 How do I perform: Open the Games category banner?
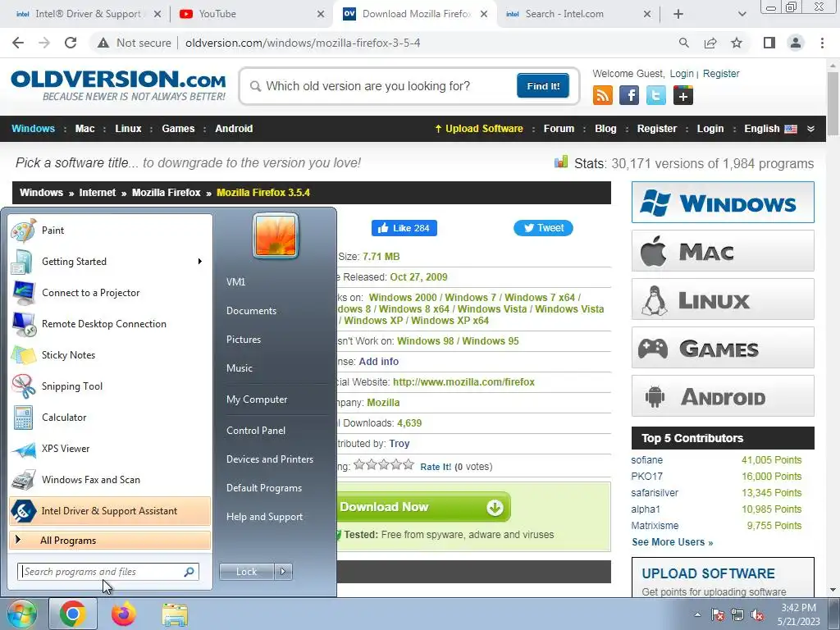tap(723, 348)
